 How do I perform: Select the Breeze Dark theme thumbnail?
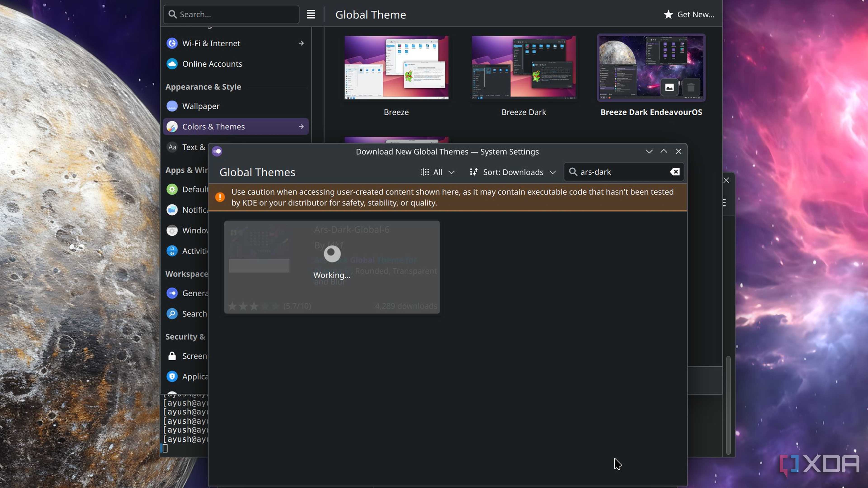coord(524,68)
